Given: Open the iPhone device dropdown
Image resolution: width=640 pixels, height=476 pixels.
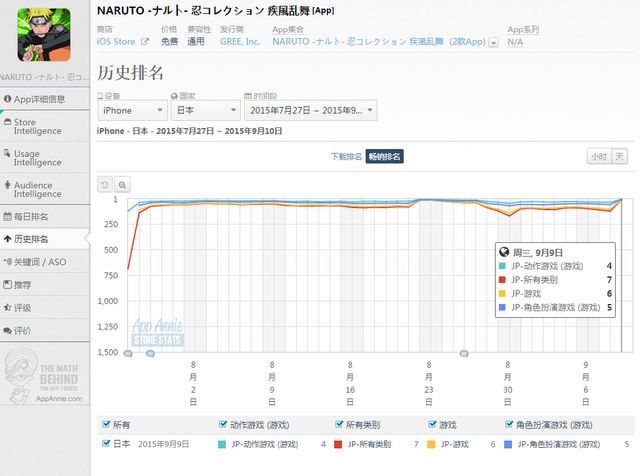Looking at the screenshot, I should (132, 110).
